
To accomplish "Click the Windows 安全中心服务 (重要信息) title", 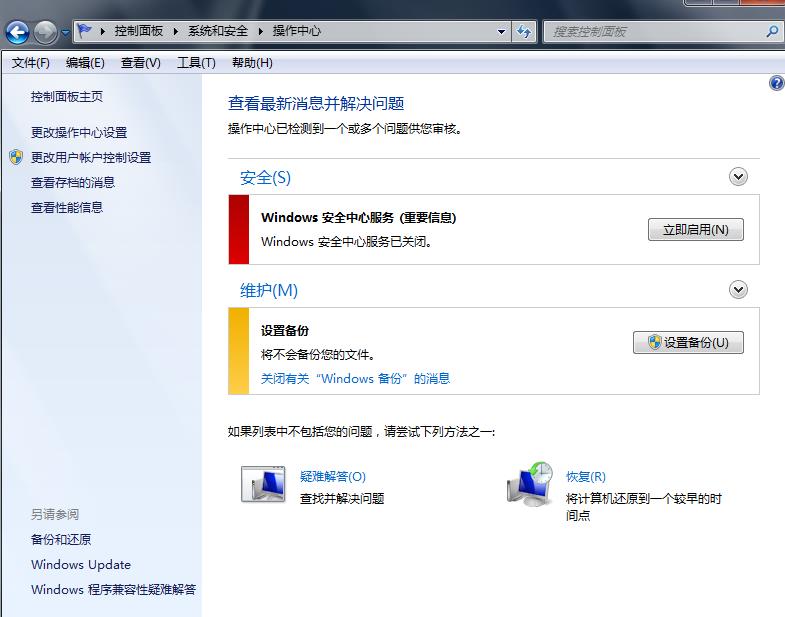I will point(358,218).
